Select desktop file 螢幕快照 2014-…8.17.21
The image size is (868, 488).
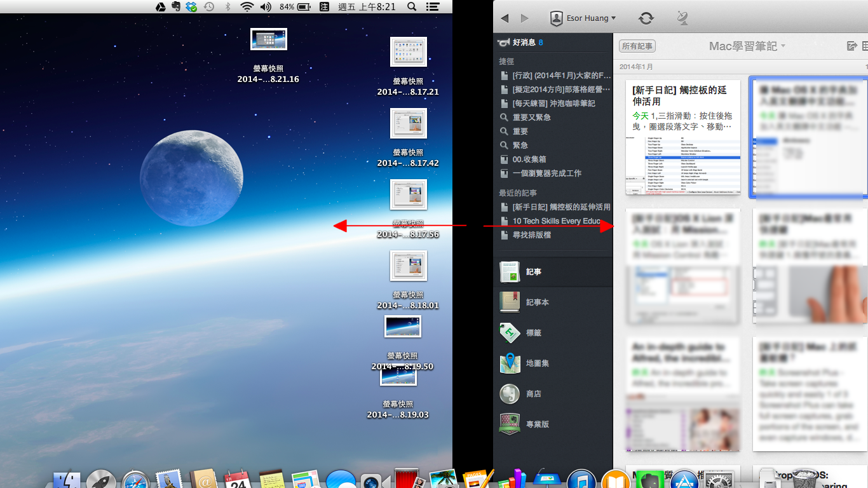click(x=408, y=66)
